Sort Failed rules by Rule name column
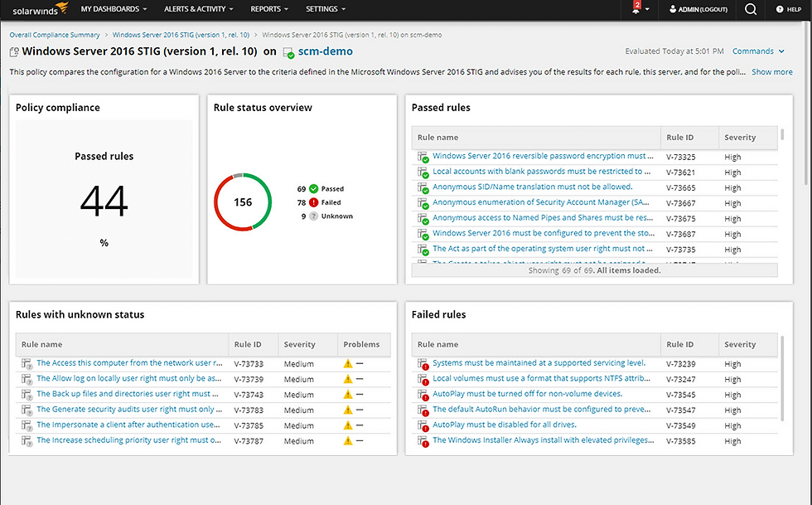The width and height of the screenshot is (812, 505). click(536, 344)
